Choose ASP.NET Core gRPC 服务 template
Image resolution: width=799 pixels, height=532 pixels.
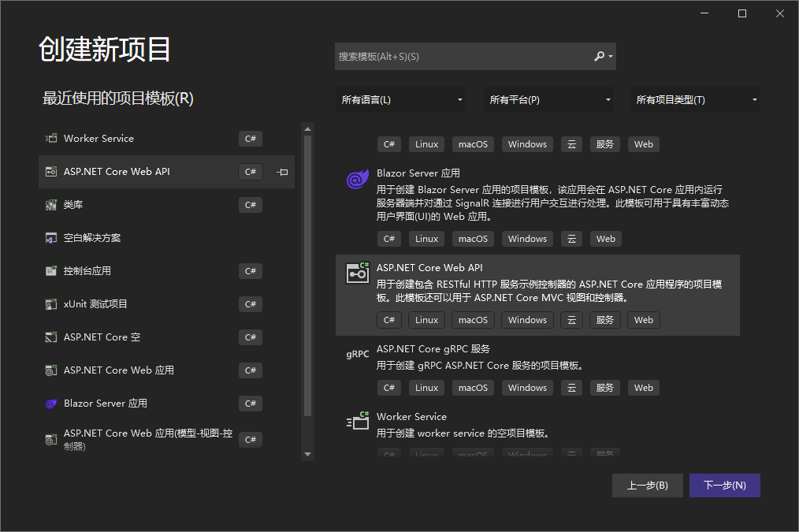pyautogui.click(x=433, y=349)
